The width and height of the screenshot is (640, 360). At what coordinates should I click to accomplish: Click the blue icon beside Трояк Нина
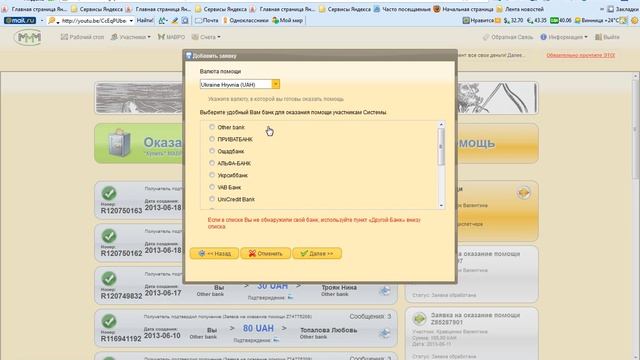click(384, 291)
